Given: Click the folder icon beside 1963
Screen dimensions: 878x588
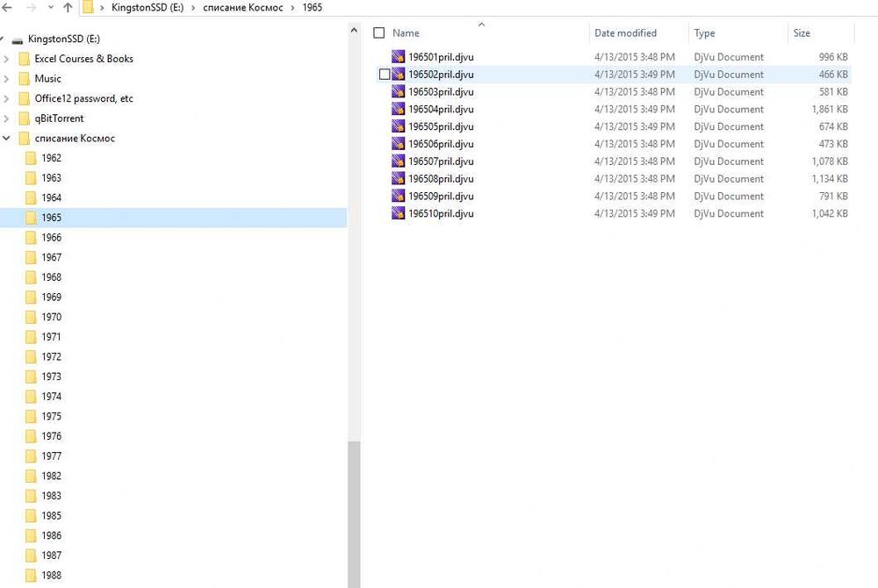Looking at the screenshot, I should [31, 178].
